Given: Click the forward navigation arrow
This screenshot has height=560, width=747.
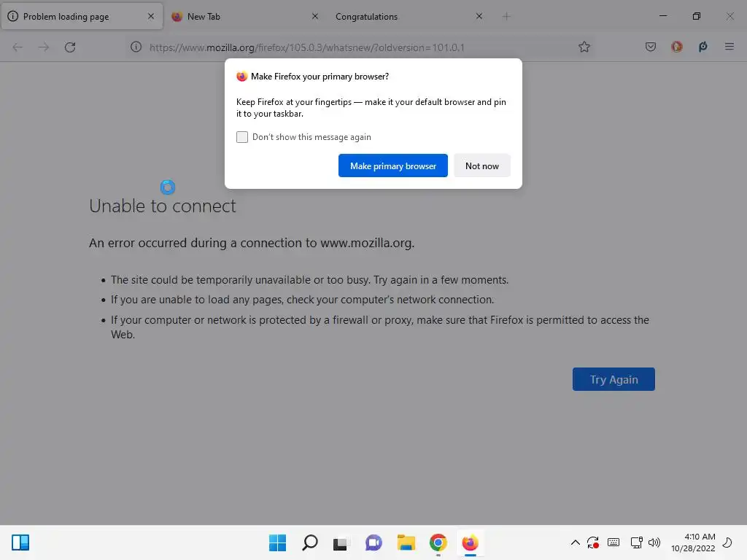Looking at the screenshot, I should tap(43, 47).
